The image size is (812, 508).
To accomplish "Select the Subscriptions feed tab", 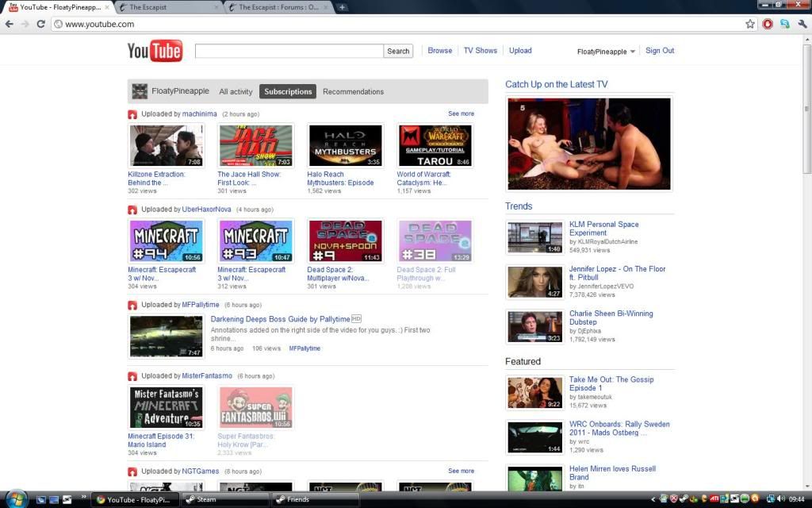I will [288, 91].
